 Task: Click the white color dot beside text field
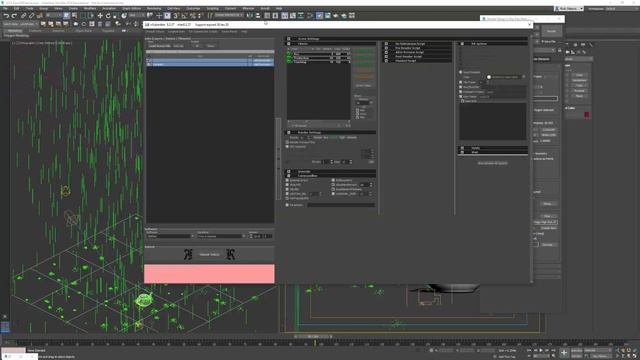pos(489,77)
